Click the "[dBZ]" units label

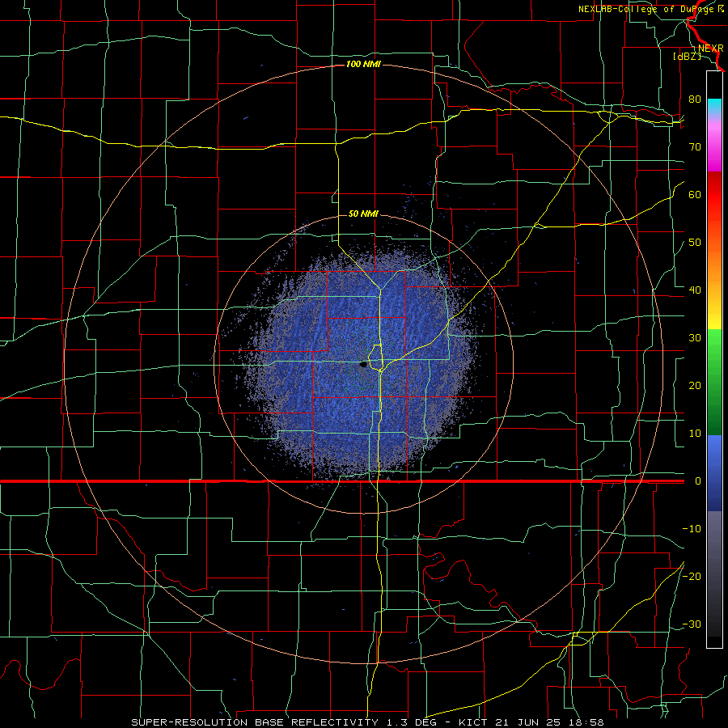point(687,57)
